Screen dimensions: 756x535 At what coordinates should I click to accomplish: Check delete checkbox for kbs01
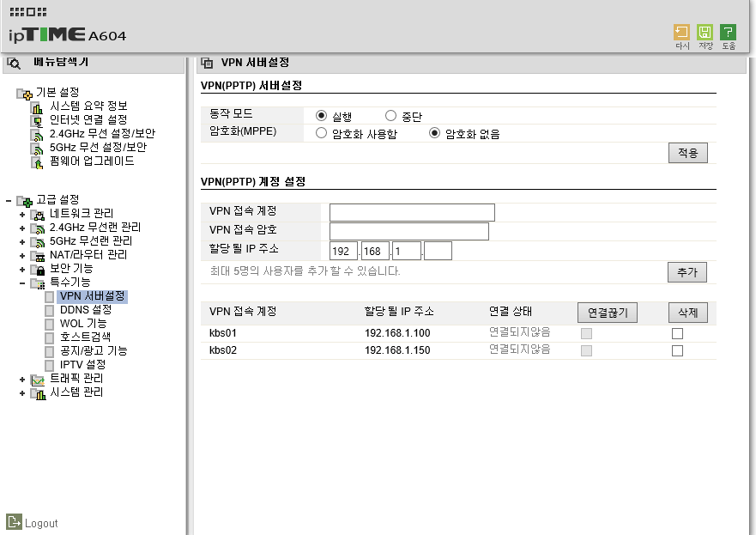677,333
